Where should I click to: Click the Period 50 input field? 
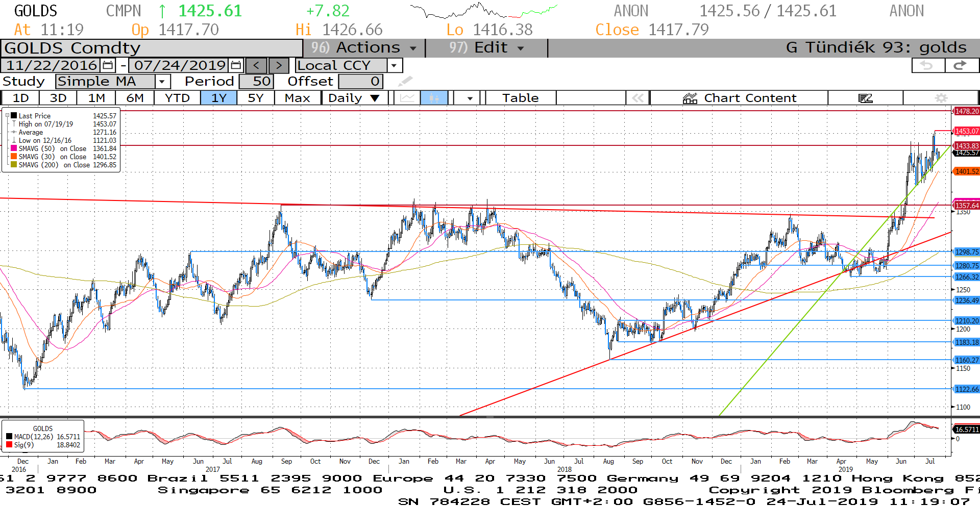point(256,81)
